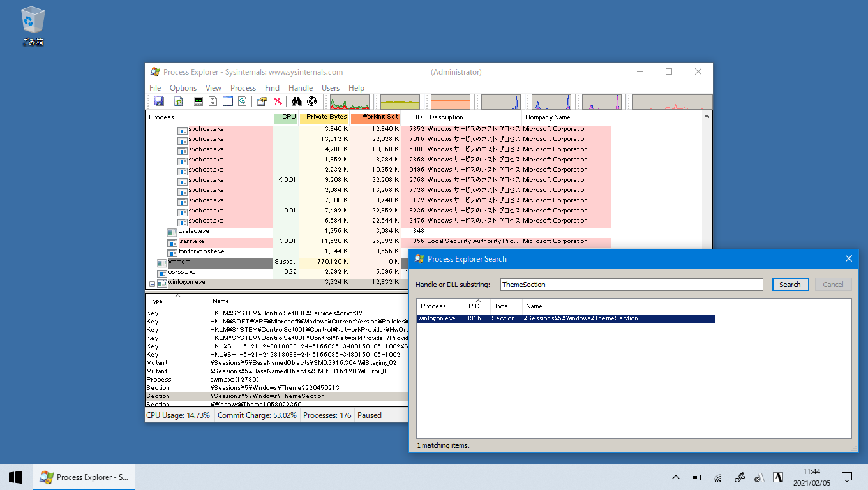868x490 pixels.
Task: Sort by Private Bytes column header
Action: click(x=324, y=117)
